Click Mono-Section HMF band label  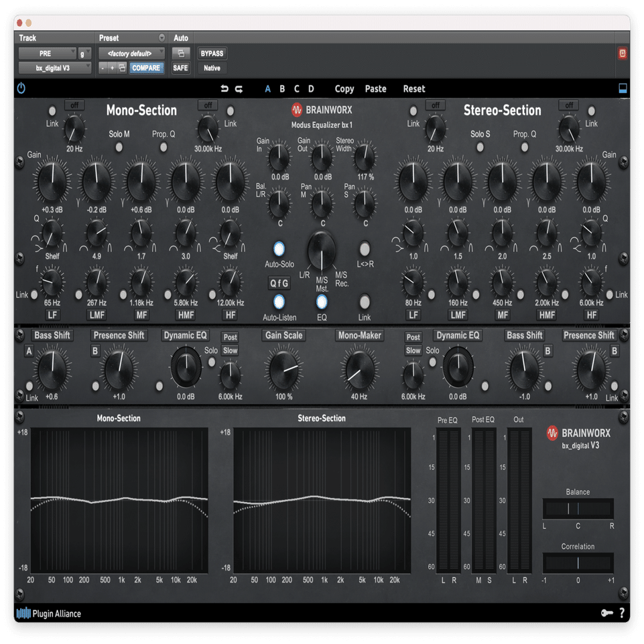(x=186, y=315)
